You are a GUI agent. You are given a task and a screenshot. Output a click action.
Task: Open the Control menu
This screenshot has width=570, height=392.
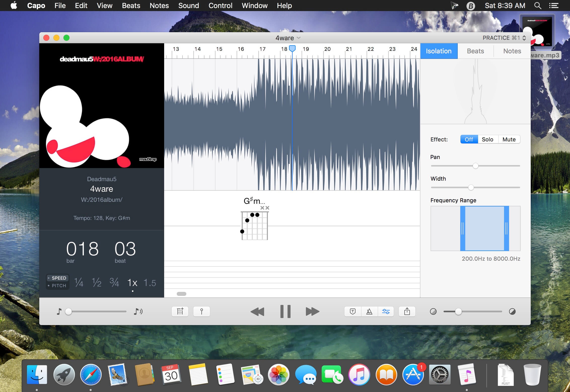[x=220, y=6]
